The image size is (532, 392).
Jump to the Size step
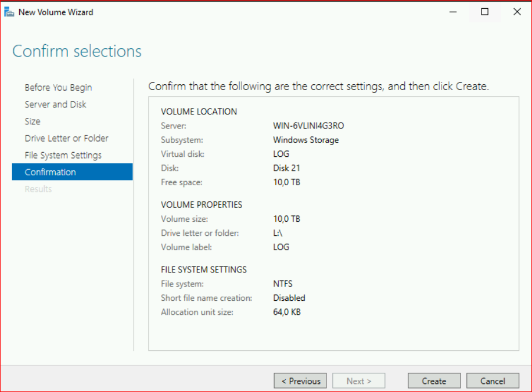coord(33,121)
